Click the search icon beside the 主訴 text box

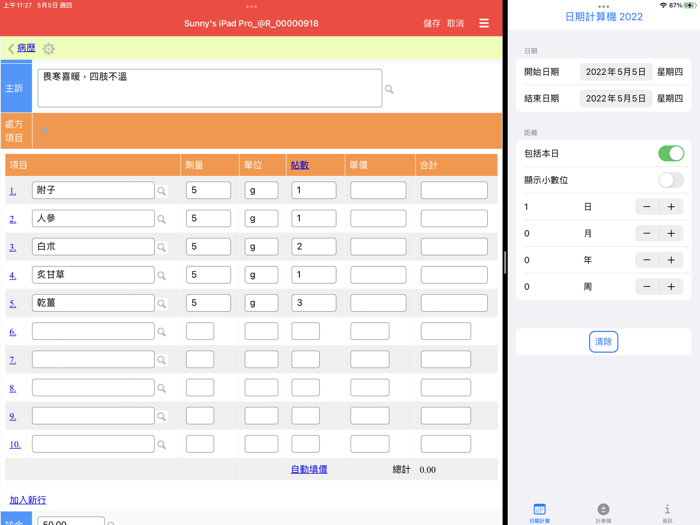(x=389, y=89)
